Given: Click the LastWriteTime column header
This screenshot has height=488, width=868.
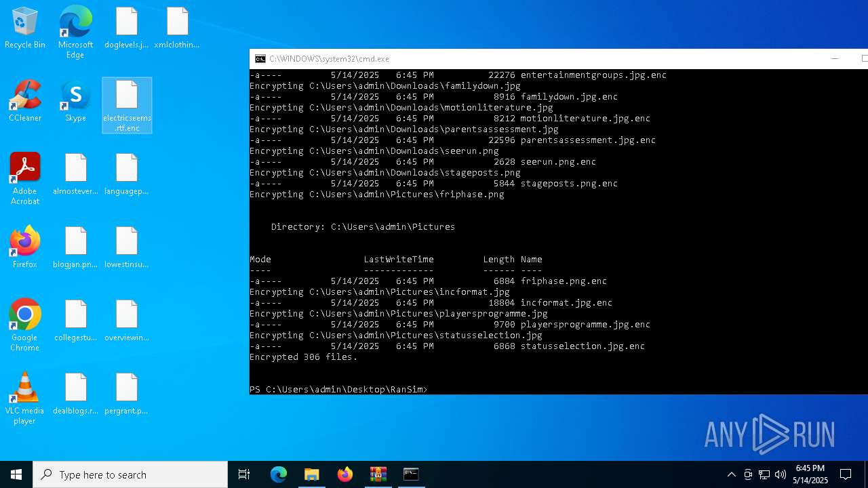Looking at the screenshot, I should pyautogui.click(x=398, y=260).
